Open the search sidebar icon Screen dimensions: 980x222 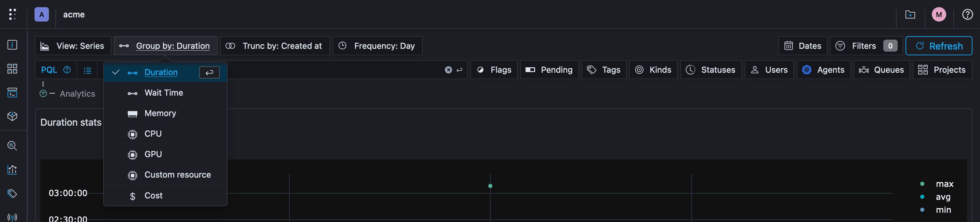click(x=12, y=145)
